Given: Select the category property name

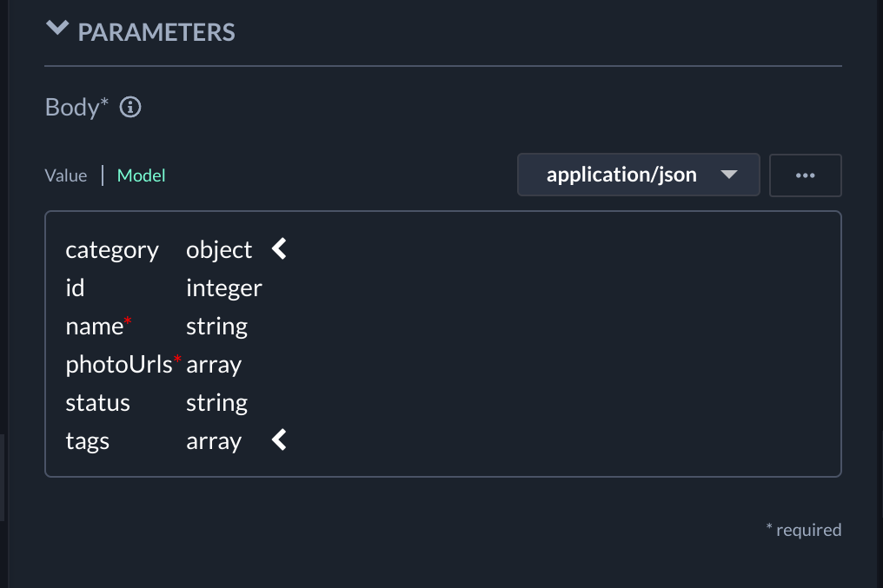Looking at the screenshot, I should (112, 250).
